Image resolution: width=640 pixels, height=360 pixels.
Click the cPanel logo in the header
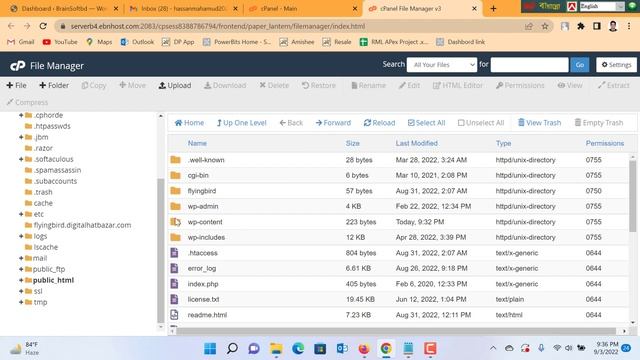pyautogui.click(x=18, y=66)
